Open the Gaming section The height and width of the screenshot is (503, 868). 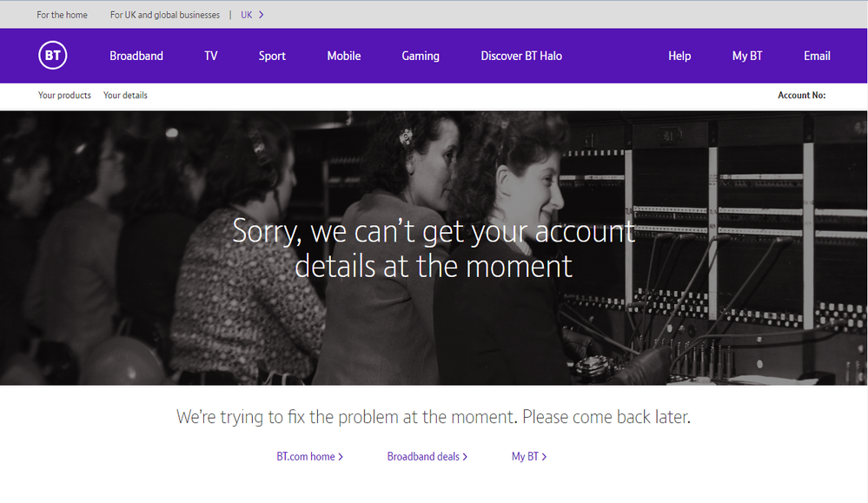[421, 56]
